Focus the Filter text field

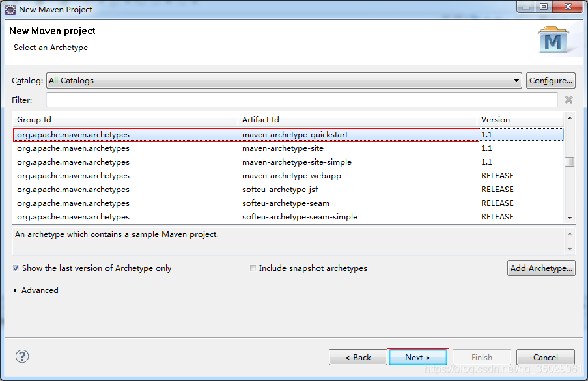click(302, 100)
